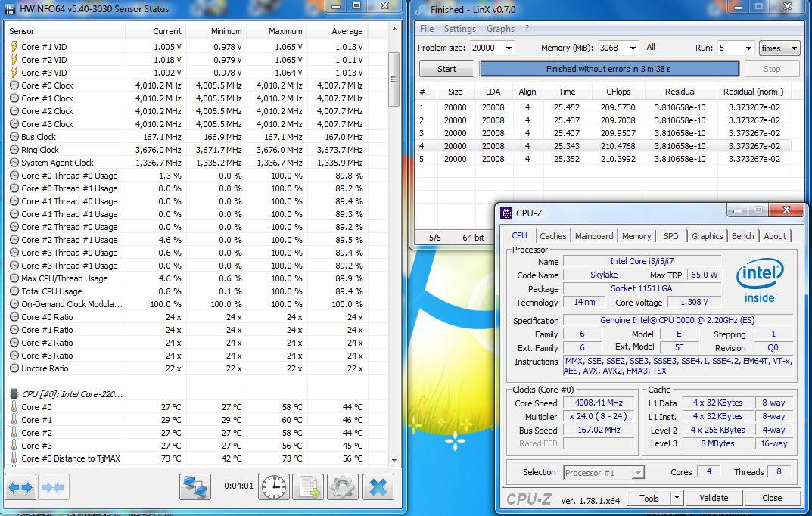Open the ? help menu in LinX
Screen dimensions: 812x516
point(527,29)
